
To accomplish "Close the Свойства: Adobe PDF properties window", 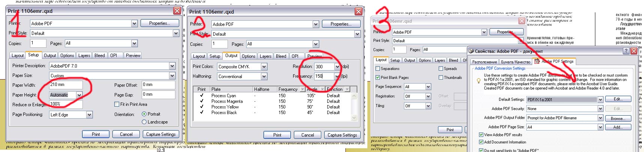I will point(634,51).
